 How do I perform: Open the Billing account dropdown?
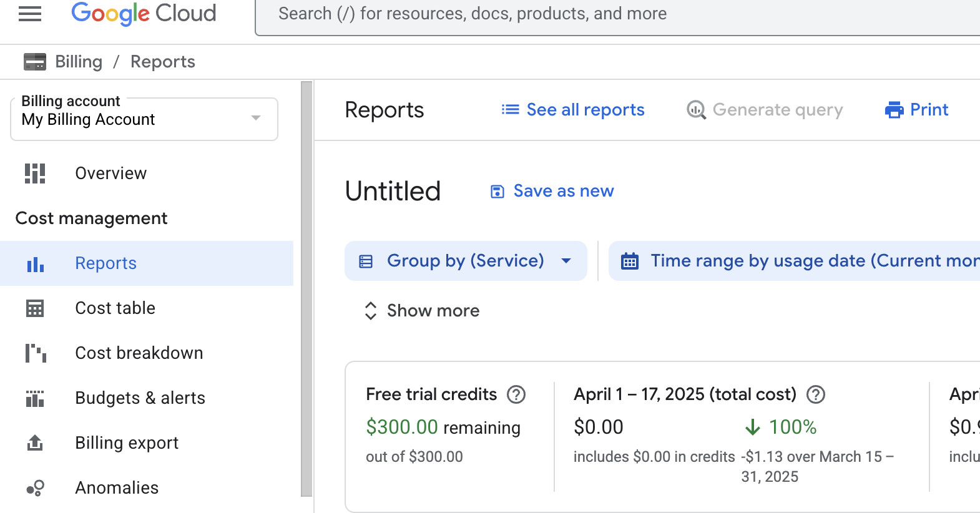pyautogui.click(x=144, y=119)
